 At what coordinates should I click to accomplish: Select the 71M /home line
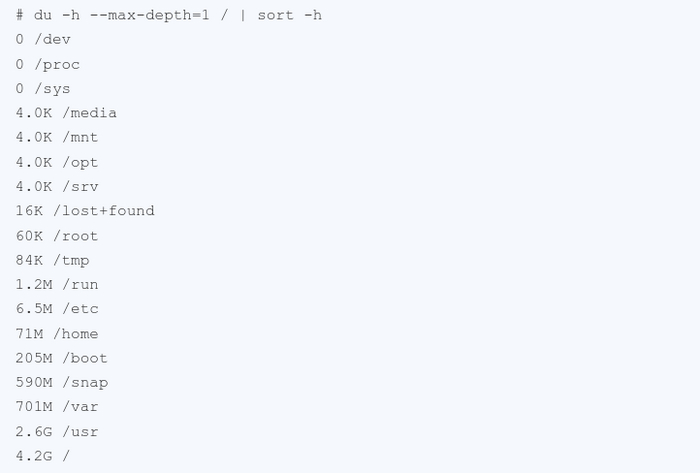[57, 334]
